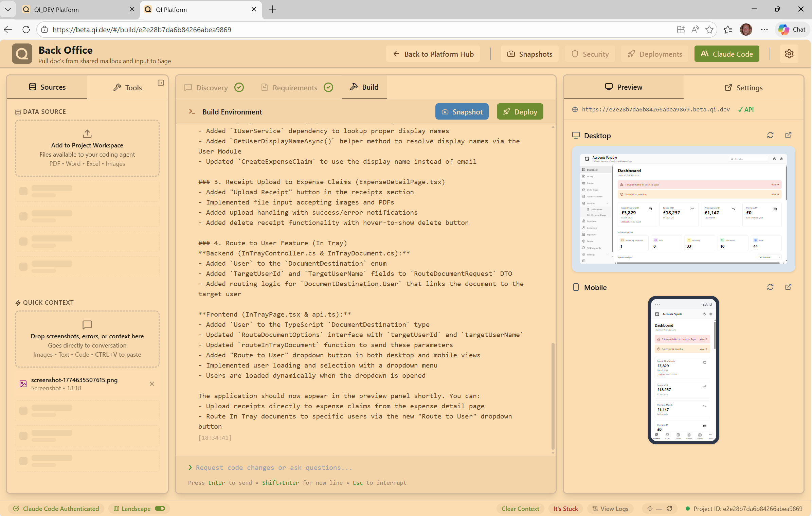Launch Claude Code
The width and height of the screenshot is (812, 516).
click(727, 54)
